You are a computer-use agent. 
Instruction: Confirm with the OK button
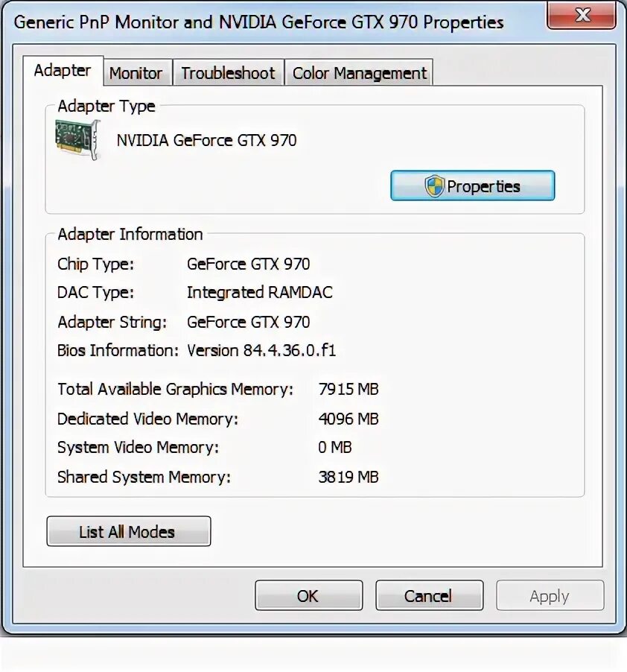tap(308, 595)
